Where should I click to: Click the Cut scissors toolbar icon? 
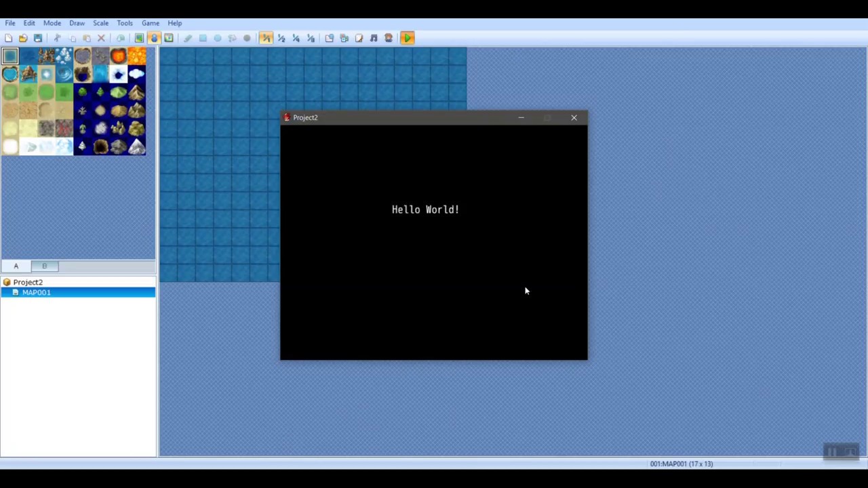58,38
